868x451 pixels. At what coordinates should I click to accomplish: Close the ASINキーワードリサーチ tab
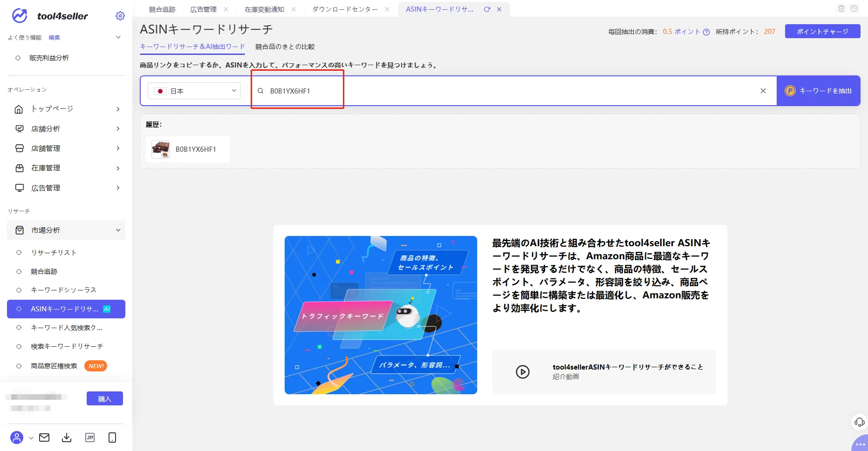tap(499, 9)
